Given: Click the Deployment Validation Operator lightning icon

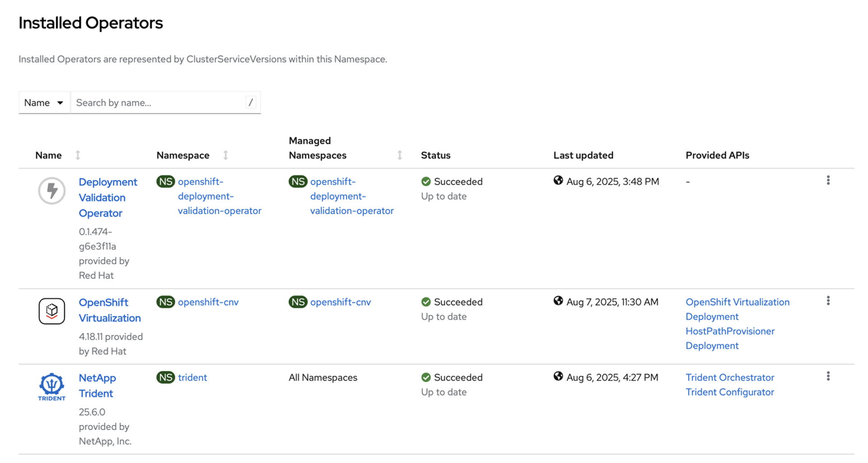Looking at the screenshot, I should [52, 190].
